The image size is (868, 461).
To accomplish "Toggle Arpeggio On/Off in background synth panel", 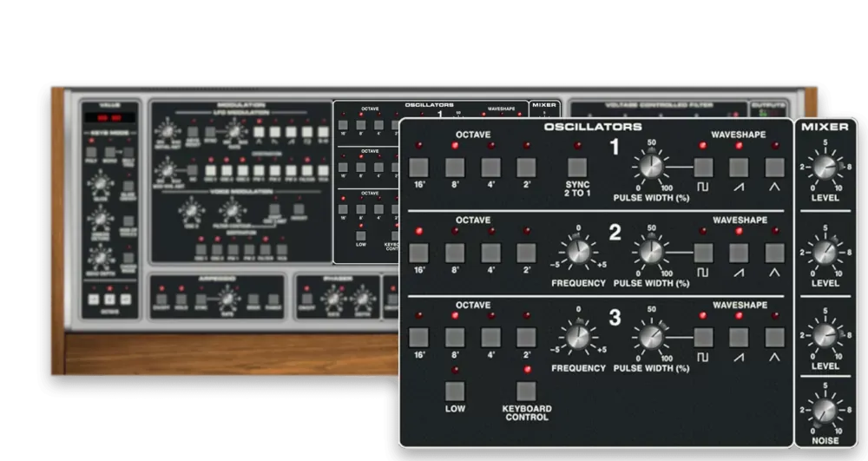I will point(161,300).
